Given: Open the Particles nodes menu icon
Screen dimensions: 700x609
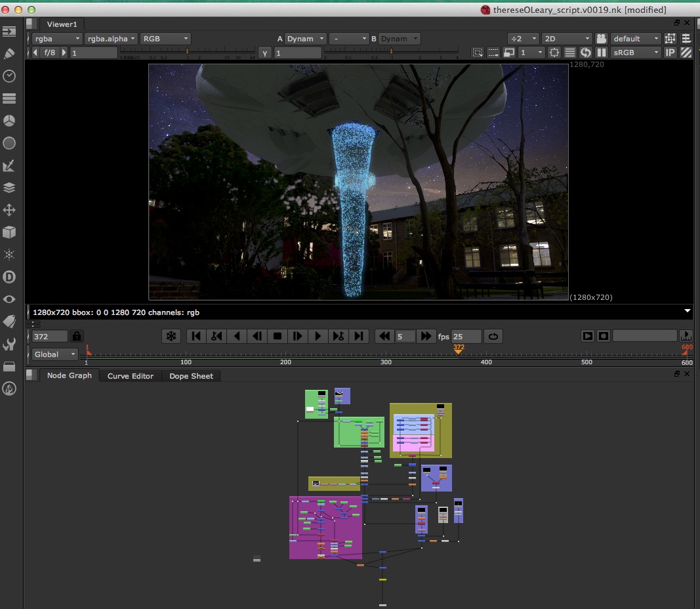Looking at the screenshot, I should click(9, 255).
